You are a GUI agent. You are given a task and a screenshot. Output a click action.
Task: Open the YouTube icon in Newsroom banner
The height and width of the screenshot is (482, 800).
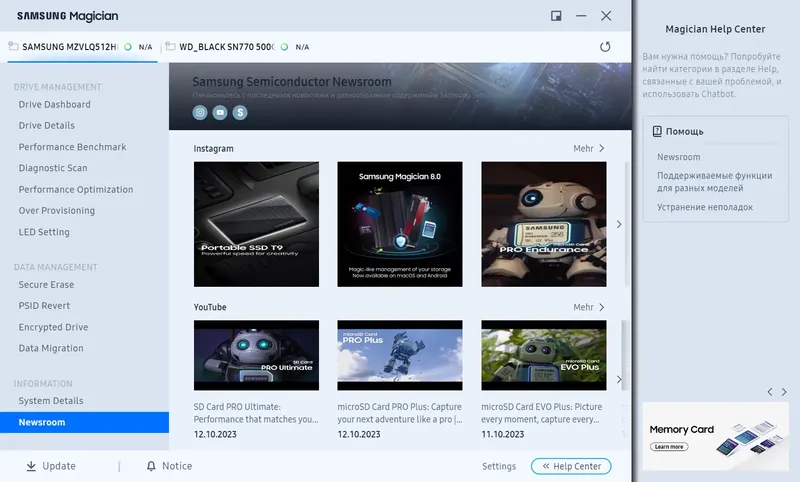click(220, 112)
